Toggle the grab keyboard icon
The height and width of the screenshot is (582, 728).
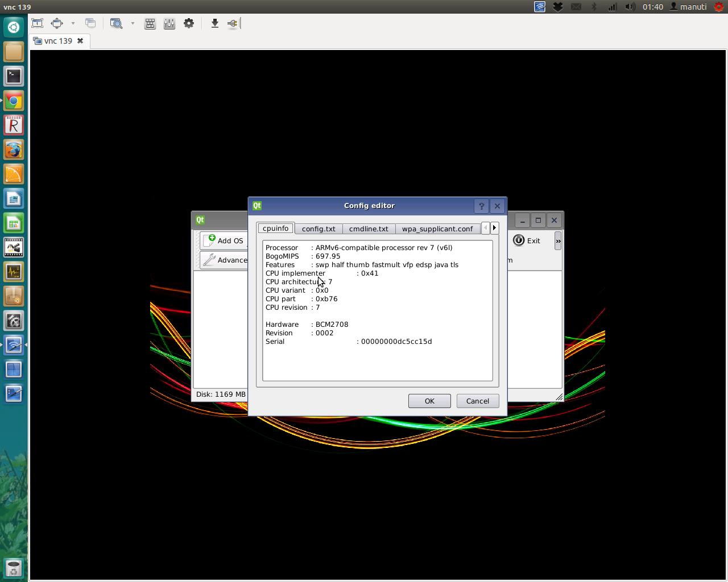point(150,23)
